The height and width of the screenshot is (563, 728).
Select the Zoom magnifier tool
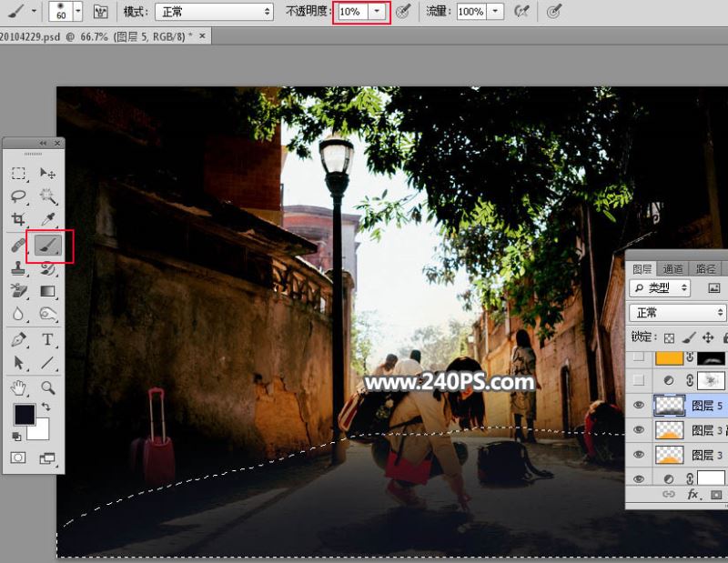tap(48, 387)
